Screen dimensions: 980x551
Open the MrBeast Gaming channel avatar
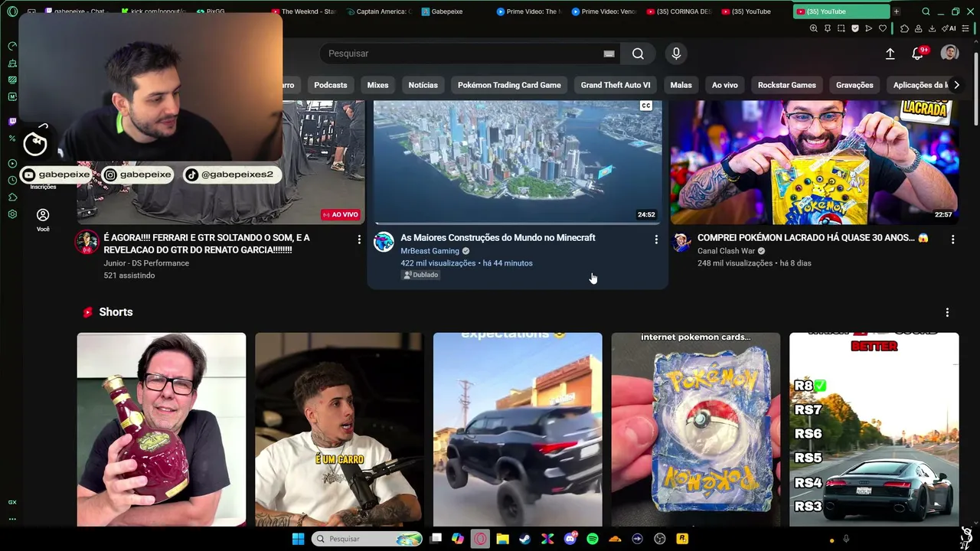(384, 242)
